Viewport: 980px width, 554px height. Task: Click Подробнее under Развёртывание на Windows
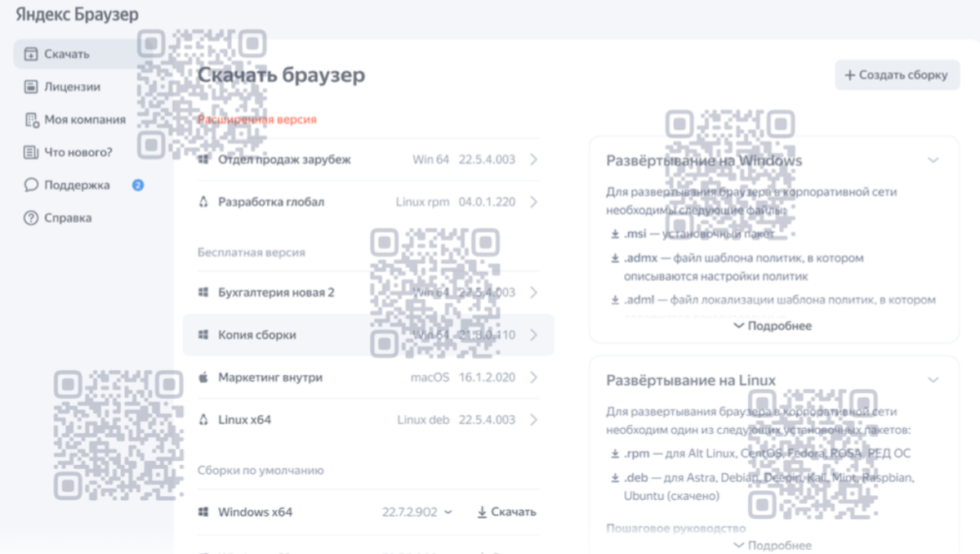773,326
